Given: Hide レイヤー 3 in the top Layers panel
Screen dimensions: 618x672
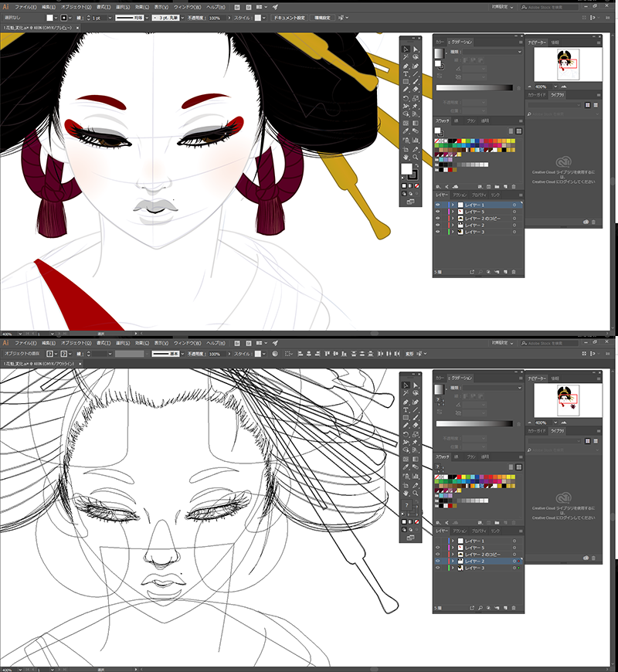Looking at the screenshot, I should click(437, 232).
